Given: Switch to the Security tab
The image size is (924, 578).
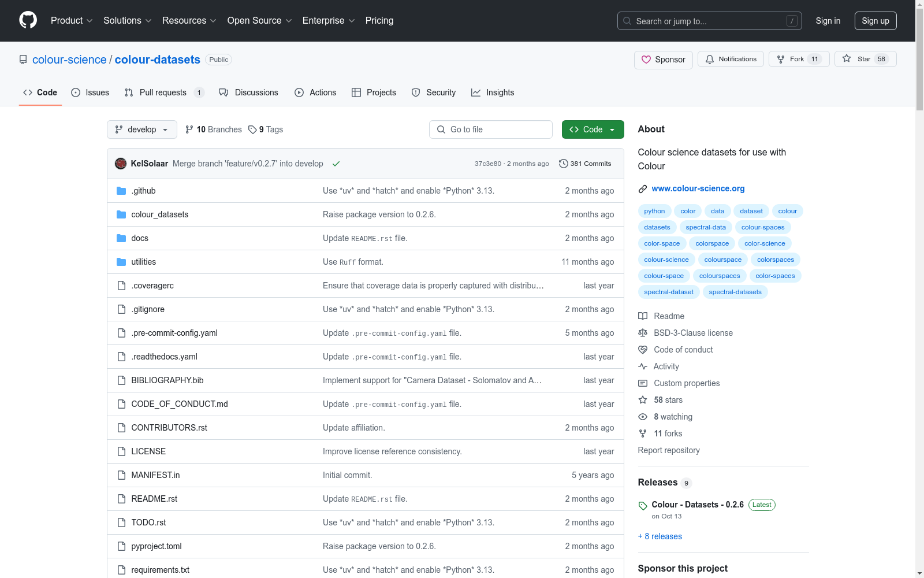Looking at the screenshot, I should click(x=433, y=92).
